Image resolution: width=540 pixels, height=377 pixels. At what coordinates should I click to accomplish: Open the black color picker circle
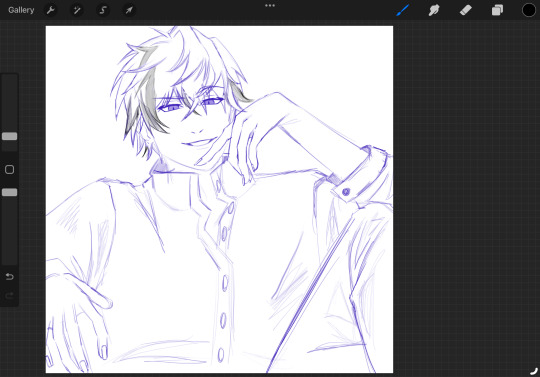click(x=529, y=10)
